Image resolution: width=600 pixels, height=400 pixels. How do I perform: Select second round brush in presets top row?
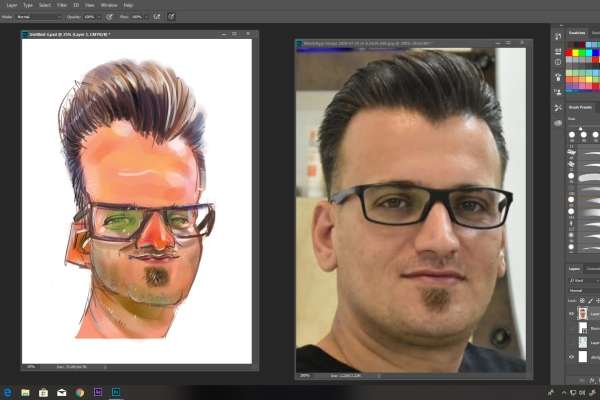pyautogui.click(x=584, y=135)
